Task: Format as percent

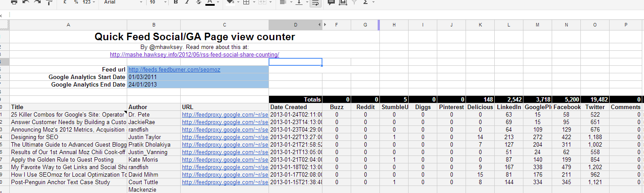Action: [76, 2]
